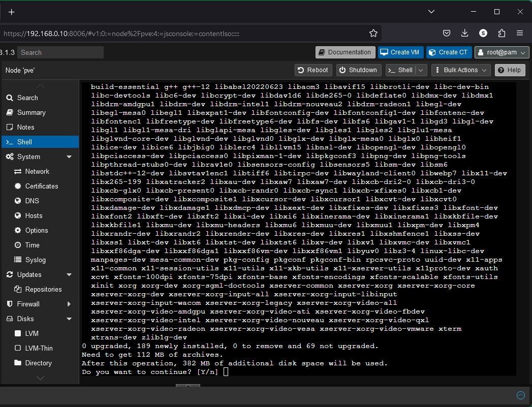
Task: Click the Help button
Action: 510,70
